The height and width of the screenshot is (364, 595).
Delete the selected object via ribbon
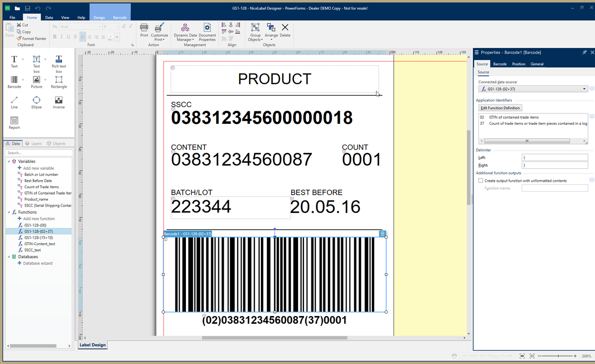click(285, 30)
